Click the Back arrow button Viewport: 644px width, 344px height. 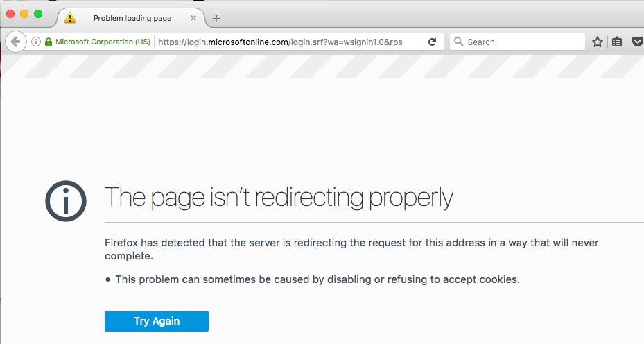(15, 42)
